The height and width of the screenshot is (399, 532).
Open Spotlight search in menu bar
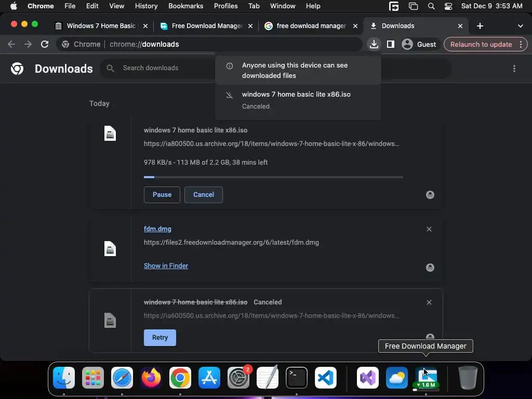click(431, 6)
